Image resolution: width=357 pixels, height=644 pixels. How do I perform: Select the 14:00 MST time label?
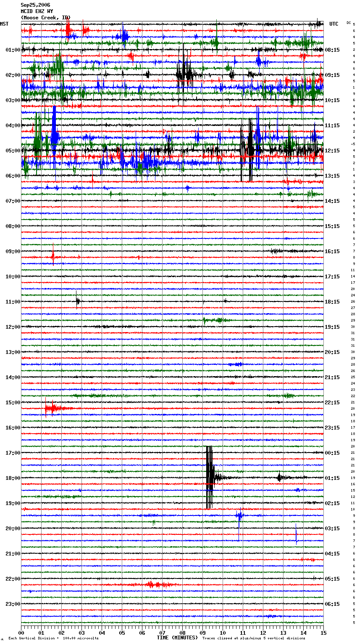pyautogui.click(x=13, y=377)
